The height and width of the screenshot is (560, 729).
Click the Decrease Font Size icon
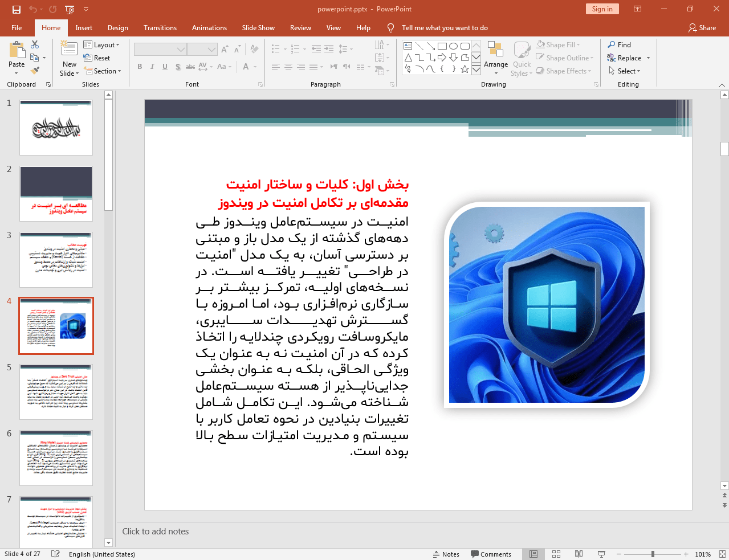click(237, 50)
